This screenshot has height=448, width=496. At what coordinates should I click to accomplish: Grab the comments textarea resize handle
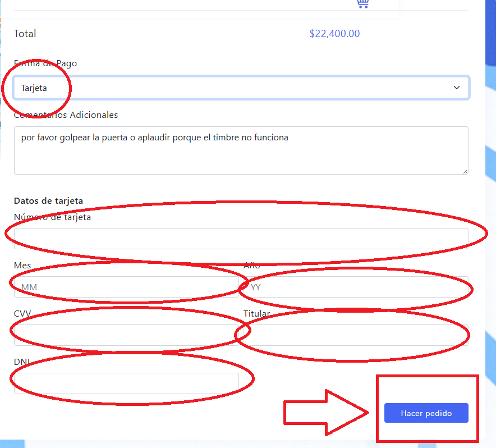(465, 171)
